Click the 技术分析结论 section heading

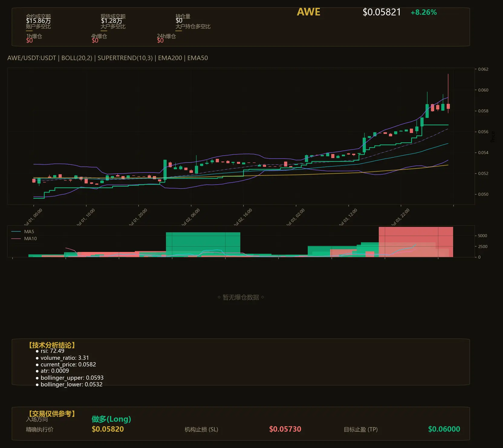pos(52,345)
